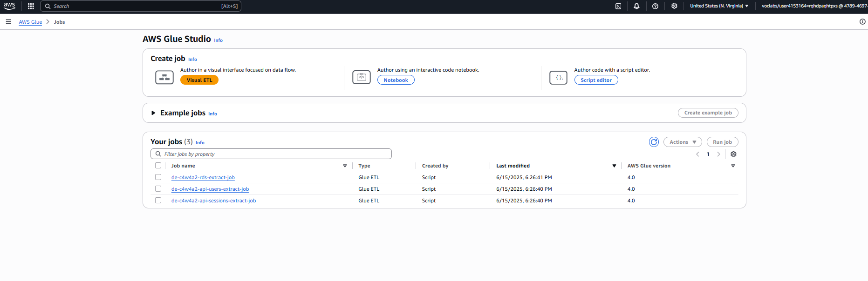Sort jobs by AWS Glue version arrow
Screen dimensions: 868x281
[733, 166]
